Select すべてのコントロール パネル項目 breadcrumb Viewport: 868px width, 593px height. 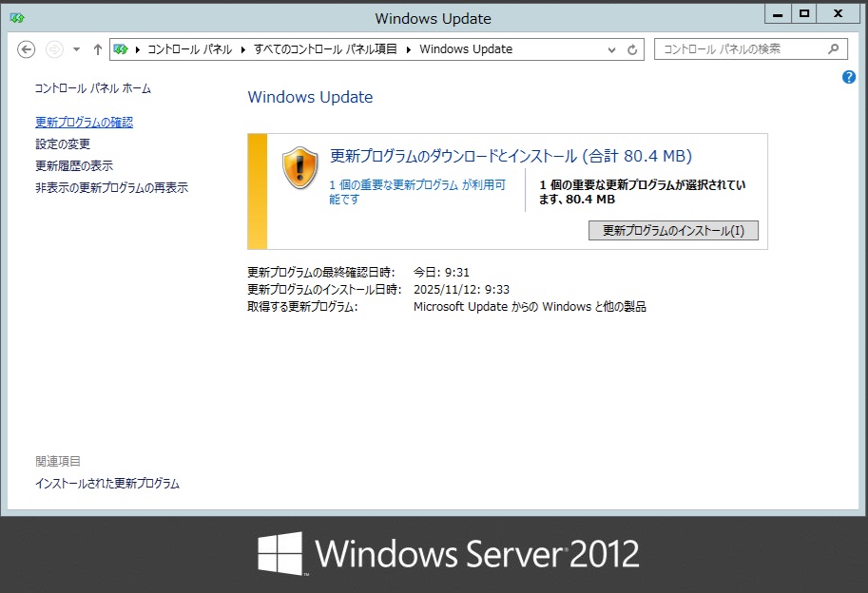coord(325,49)
